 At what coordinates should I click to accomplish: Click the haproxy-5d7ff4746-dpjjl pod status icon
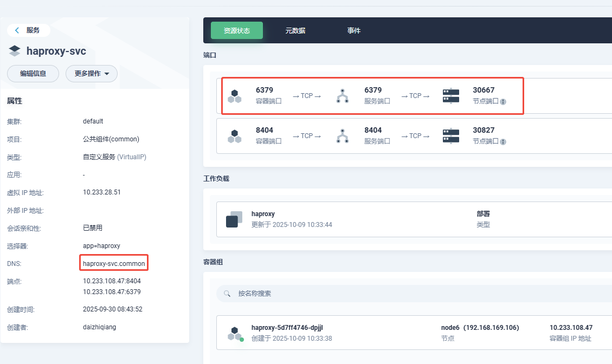(x=234, y=334)
